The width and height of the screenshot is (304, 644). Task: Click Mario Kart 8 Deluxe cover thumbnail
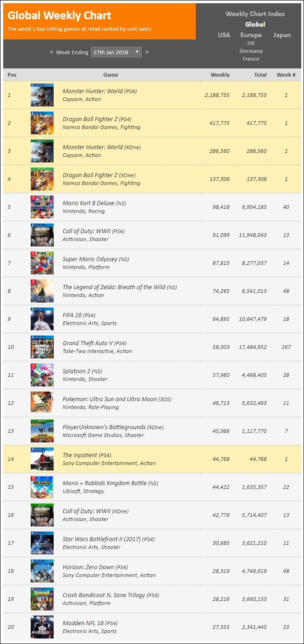42,207
